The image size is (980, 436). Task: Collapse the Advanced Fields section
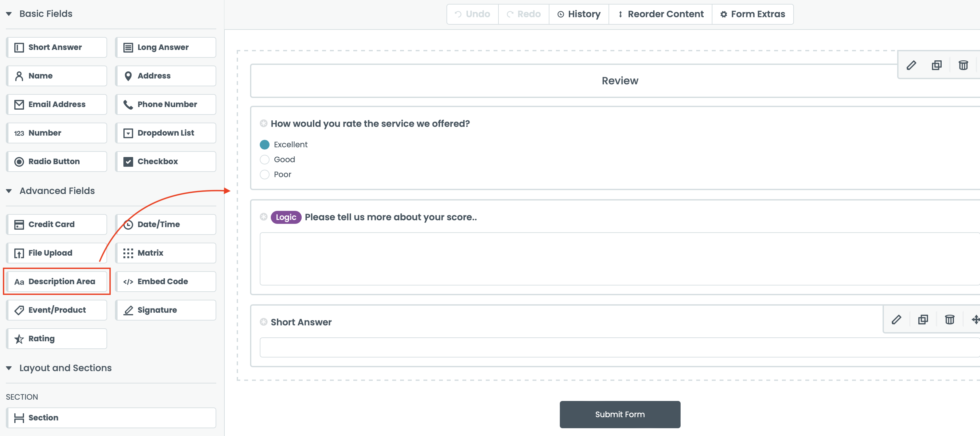pyautogui.click(x=9, y=191)
